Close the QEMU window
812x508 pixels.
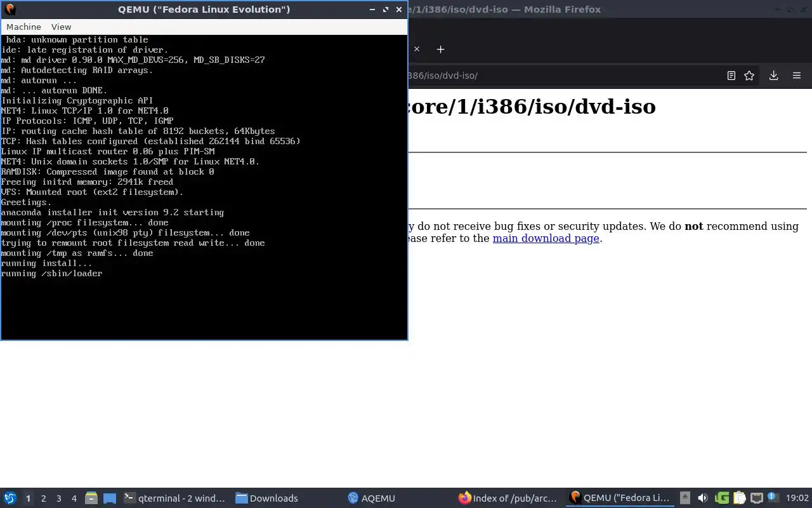click(399, 10)
